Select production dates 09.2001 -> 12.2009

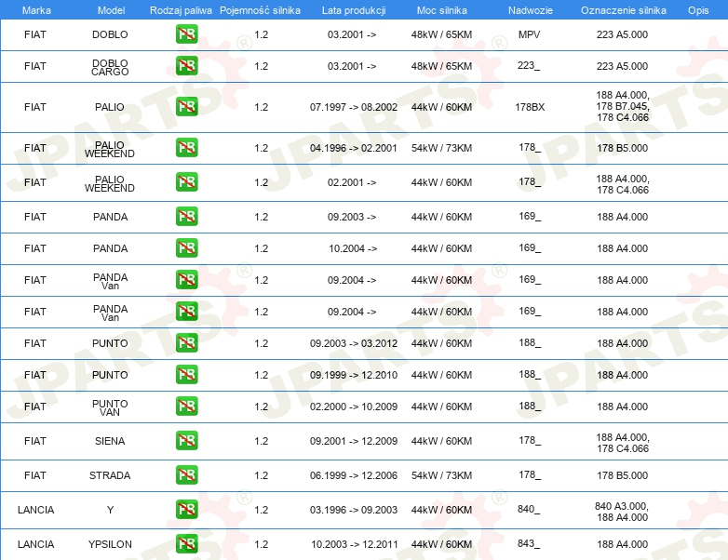click(354, 441)
